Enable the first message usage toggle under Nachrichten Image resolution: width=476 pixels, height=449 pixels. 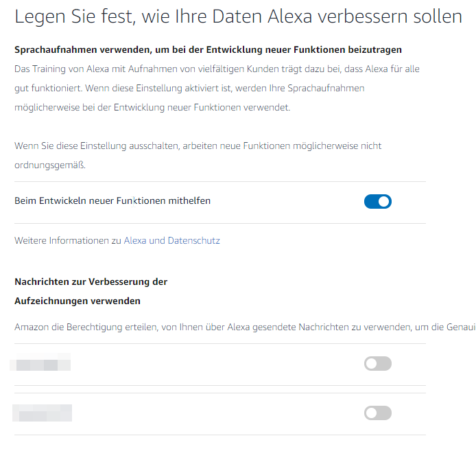click(378, 363)
